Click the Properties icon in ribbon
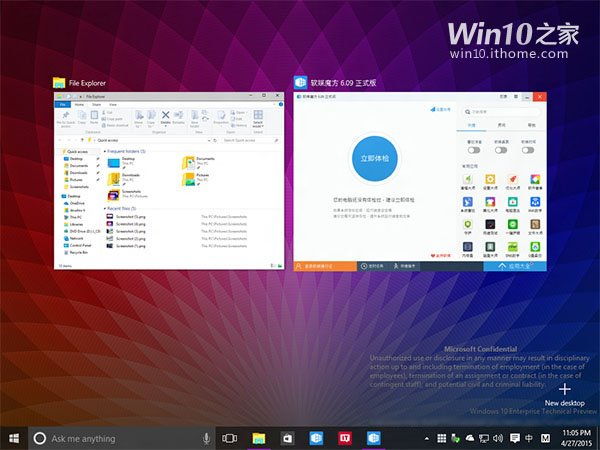This screenshot has height=450, width=600. click(221, 117)
